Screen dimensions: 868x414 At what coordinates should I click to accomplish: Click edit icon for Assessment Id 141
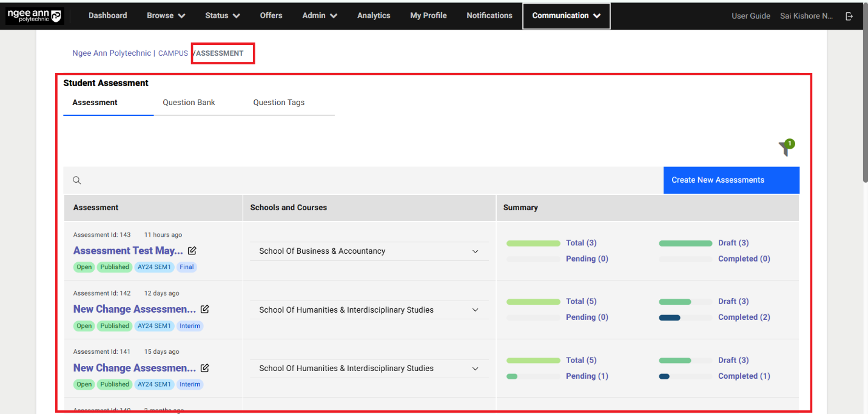pos(205,368)
